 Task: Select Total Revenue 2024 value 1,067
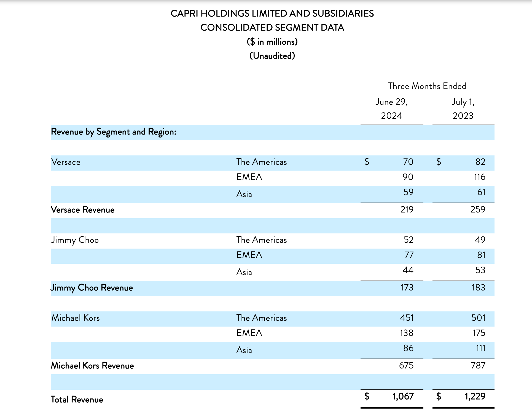click(x=403, y=396)
